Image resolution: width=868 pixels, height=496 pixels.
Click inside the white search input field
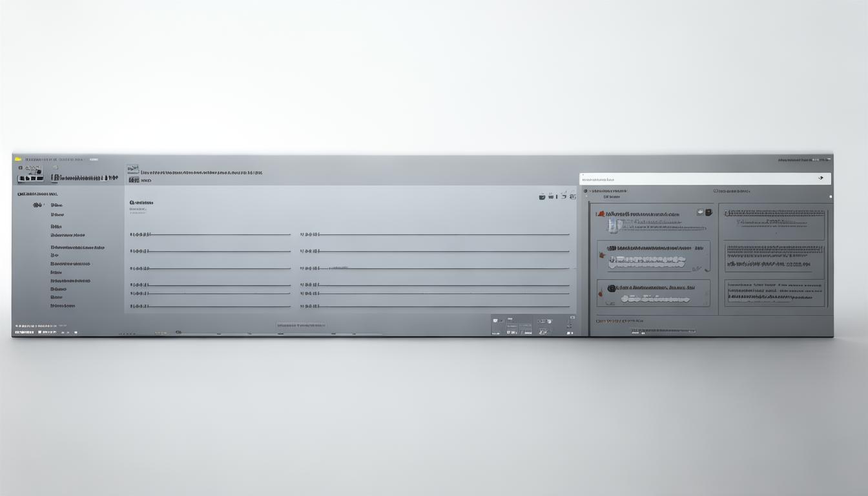click(x=691, y=179)
